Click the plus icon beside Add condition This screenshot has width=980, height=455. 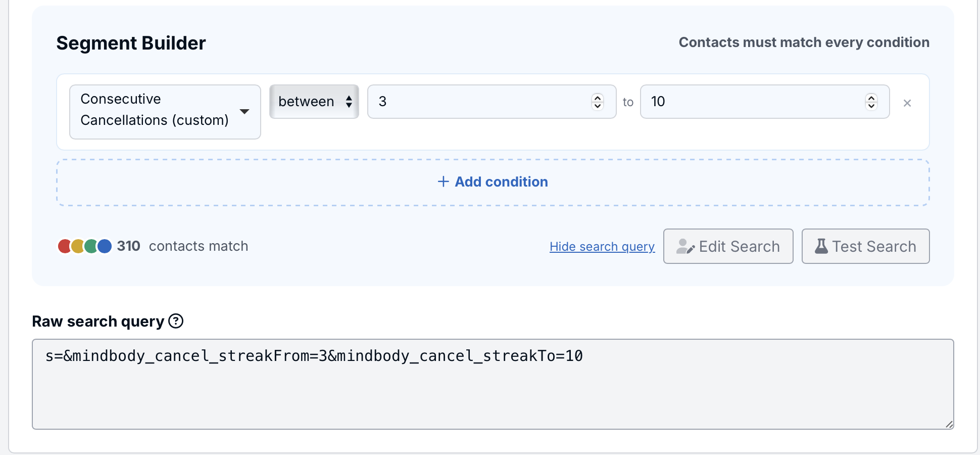(x=443, y=181)
